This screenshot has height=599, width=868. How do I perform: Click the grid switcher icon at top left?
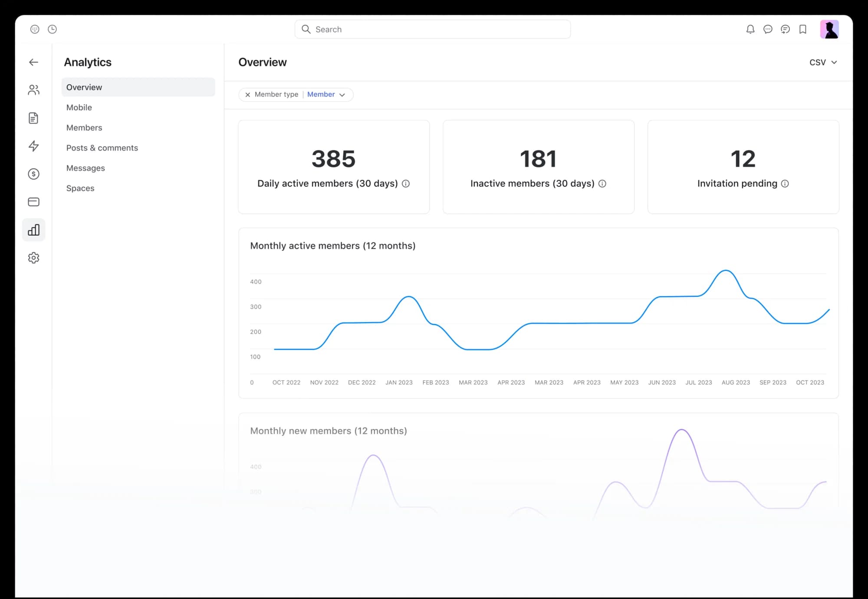tap(35, 29)
